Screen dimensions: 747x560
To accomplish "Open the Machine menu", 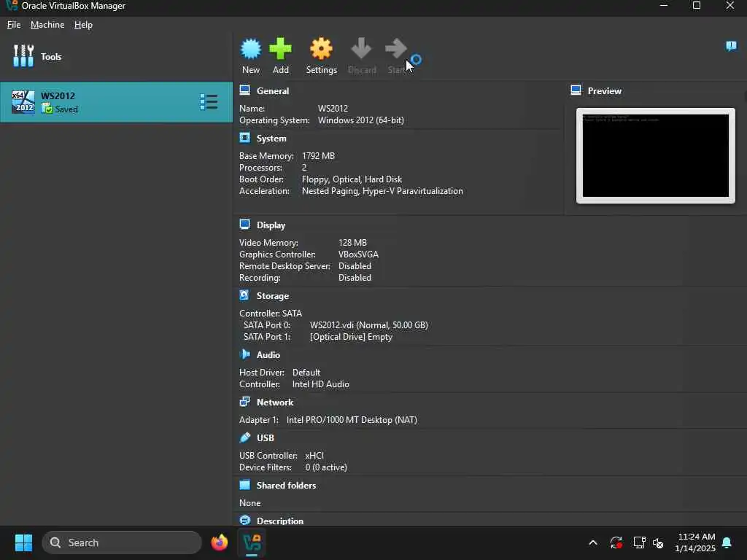I will 47,25.
